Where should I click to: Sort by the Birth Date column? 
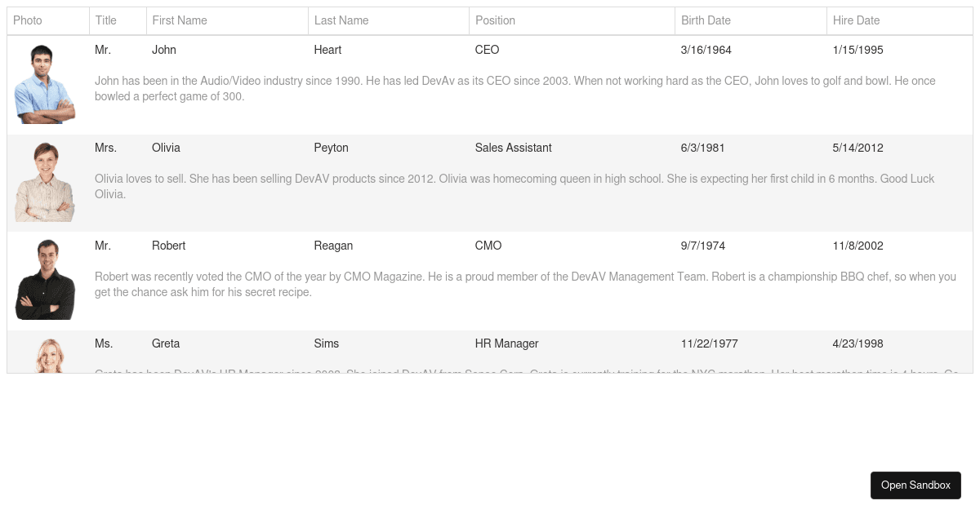tap(706, 20)
